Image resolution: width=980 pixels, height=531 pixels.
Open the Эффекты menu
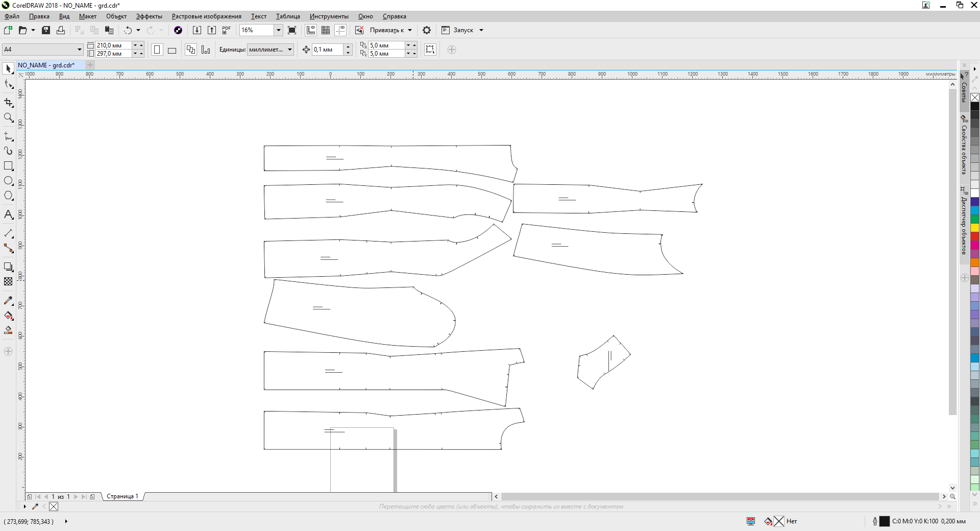pyautogui.click(x=149, y=16)
